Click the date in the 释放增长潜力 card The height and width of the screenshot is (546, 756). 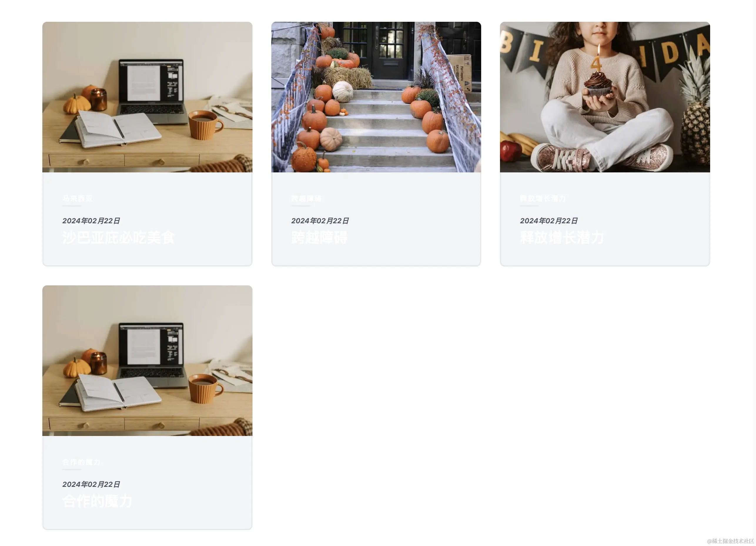point(549,221)
